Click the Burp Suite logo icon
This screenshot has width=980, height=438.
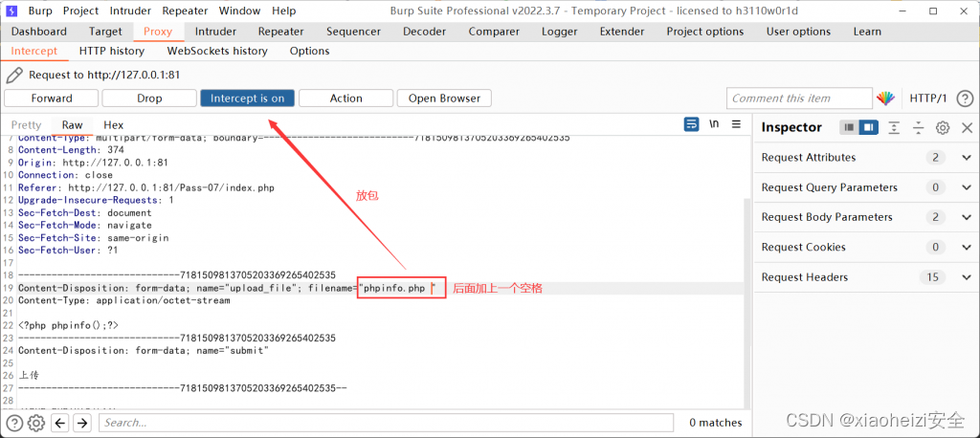click(13, 11)
